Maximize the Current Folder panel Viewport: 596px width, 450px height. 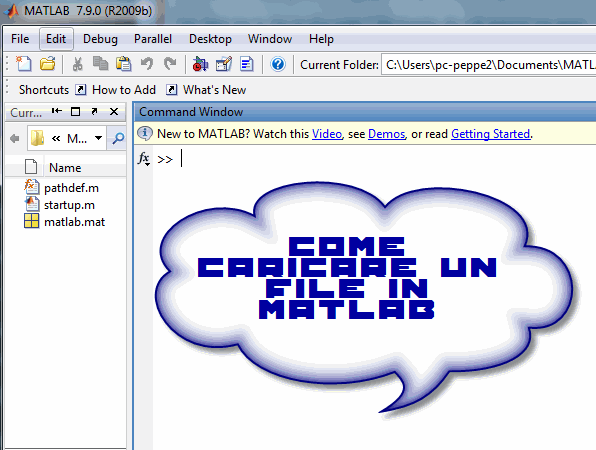75,111
